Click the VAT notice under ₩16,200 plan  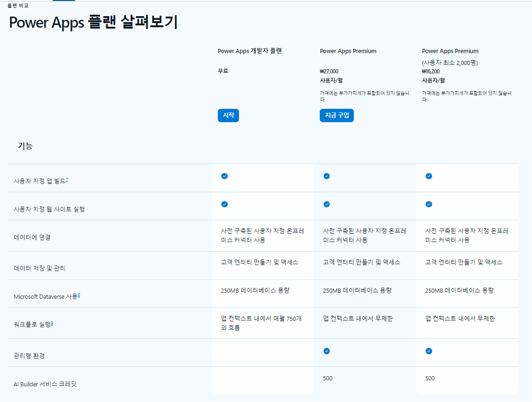coord(466,96)
